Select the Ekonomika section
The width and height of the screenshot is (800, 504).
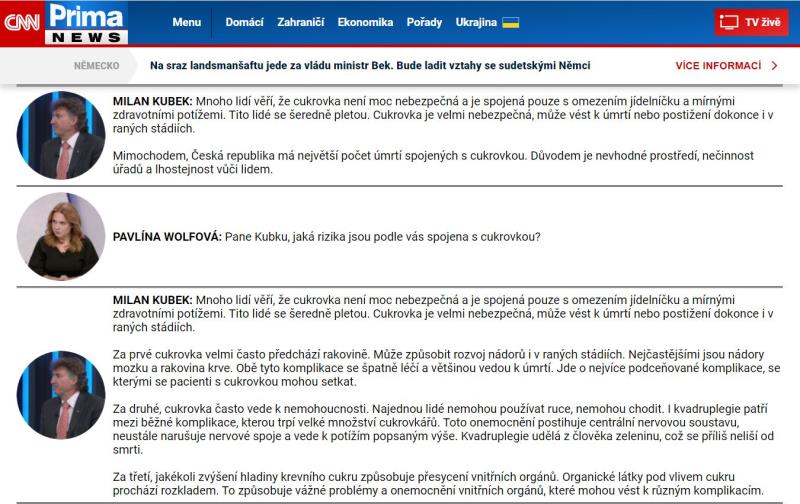[365, 22]
